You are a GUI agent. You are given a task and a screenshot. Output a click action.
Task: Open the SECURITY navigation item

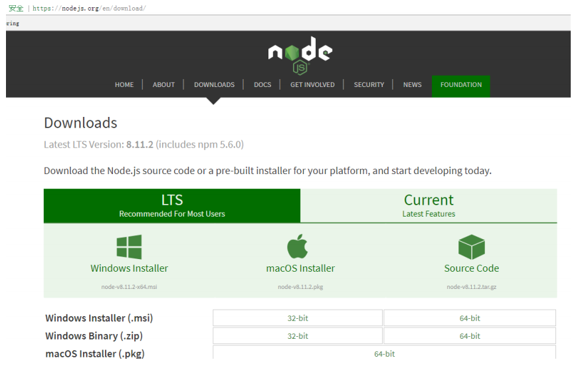pos(369,85)
